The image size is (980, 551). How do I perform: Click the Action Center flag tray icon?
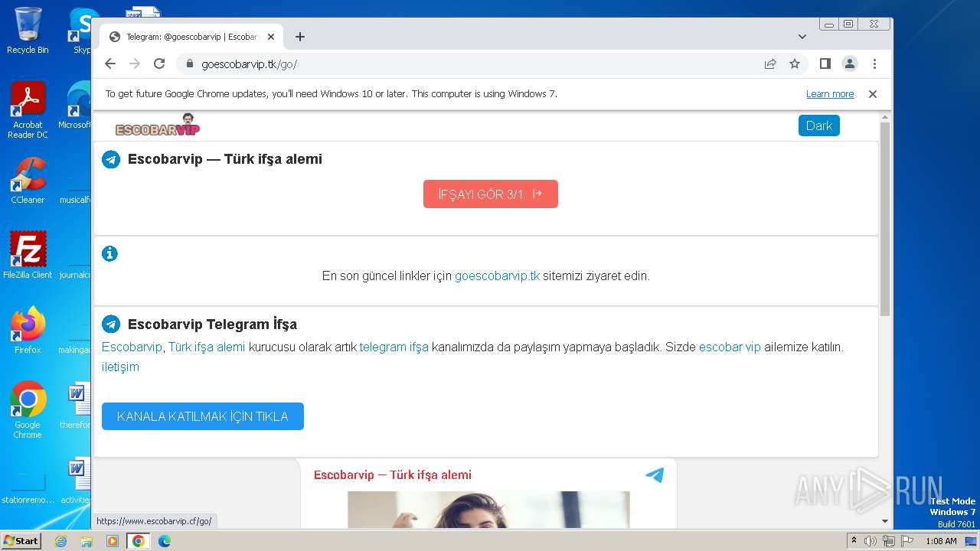point(906,541)
